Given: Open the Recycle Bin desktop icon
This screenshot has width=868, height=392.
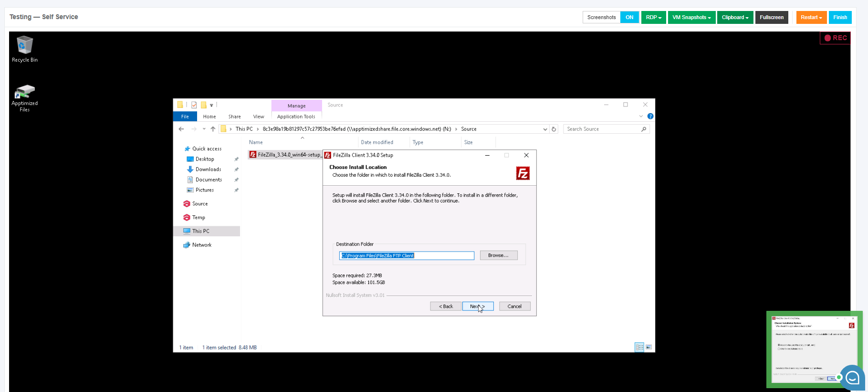Looking at the screenshot, I should (25, 49).
